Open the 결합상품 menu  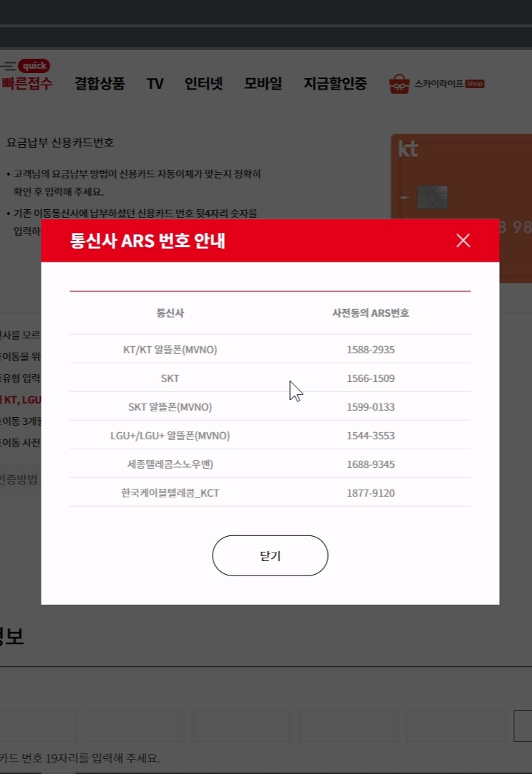point(100,83)
